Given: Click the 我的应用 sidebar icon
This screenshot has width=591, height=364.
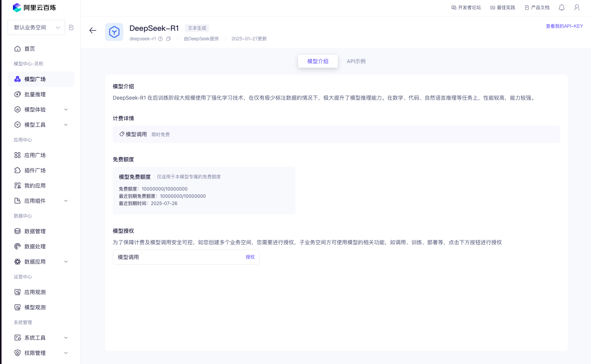Looking at the screenshot, I should [x=18, y=186].
